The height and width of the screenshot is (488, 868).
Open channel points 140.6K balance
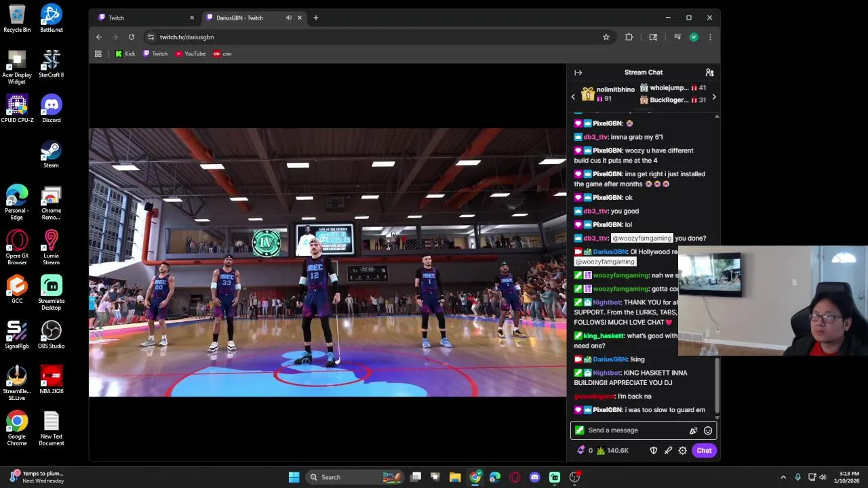pyautogui.click(x=613, y=451)
